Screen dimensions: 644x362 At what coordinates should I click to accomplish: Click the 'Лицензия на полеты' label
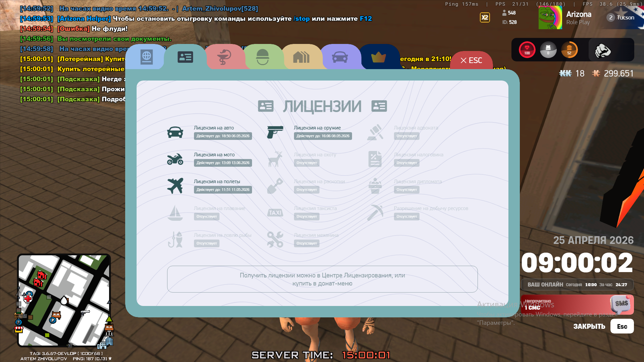coord(217,182)
